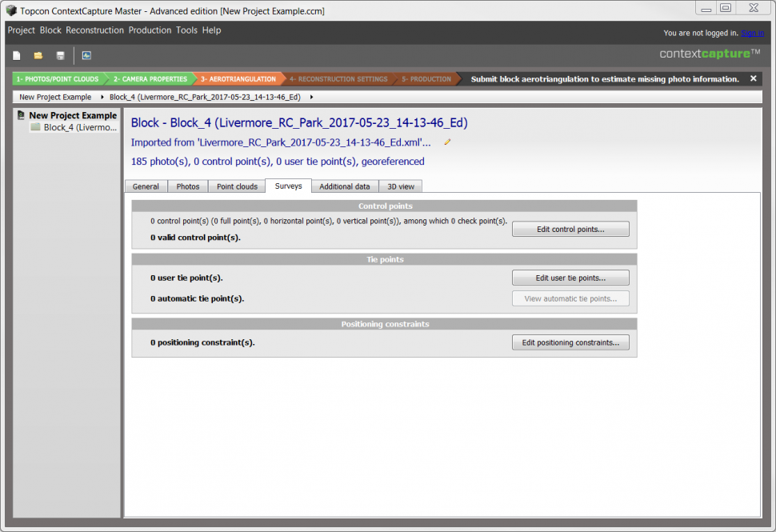Dismiss the aerotriangulation hint with the X
The height and width of the screenshot is (532, 776).
click(x=754, y=78)
